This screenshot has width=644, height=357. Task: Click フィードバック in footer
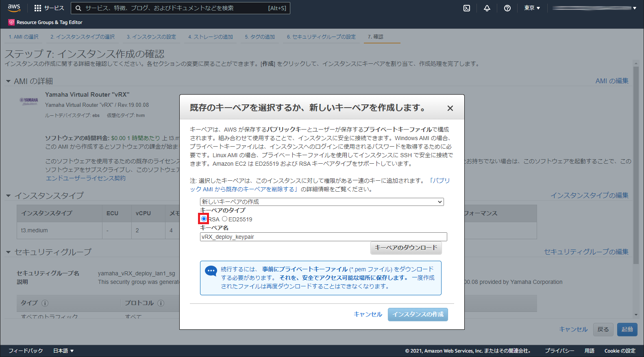pyautogui.click(x=26, y=351)
